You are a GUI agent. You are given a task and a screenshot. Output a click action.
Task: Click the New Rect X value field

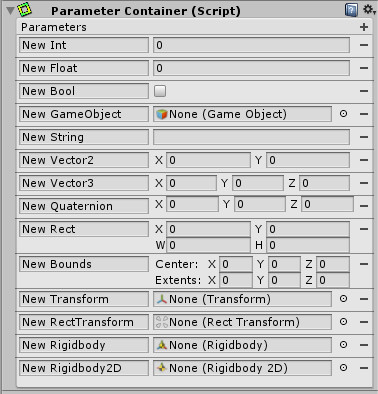click(x=208, y=229)
